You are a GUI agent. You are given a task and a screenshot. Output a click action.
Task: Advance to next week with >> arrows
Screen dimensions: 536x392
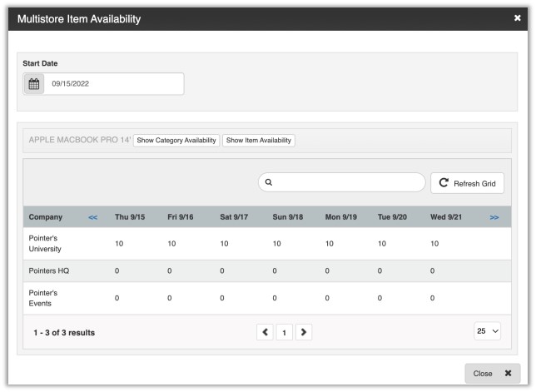(494, 217)
